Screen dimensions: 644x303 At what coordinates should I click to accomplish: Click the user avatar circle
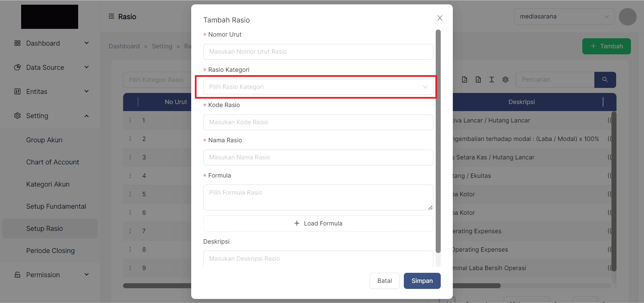pyautogui.click(x=628, y=17)
